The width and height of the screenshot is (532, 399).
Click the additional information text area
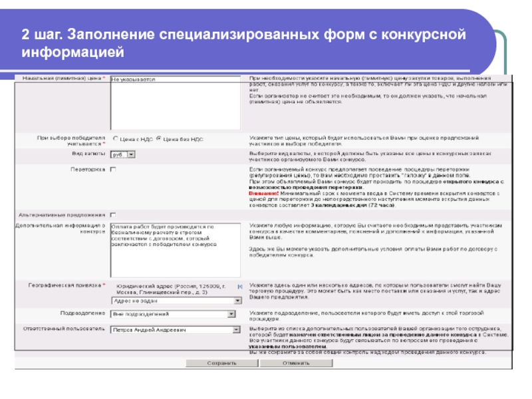click(176, 250)
